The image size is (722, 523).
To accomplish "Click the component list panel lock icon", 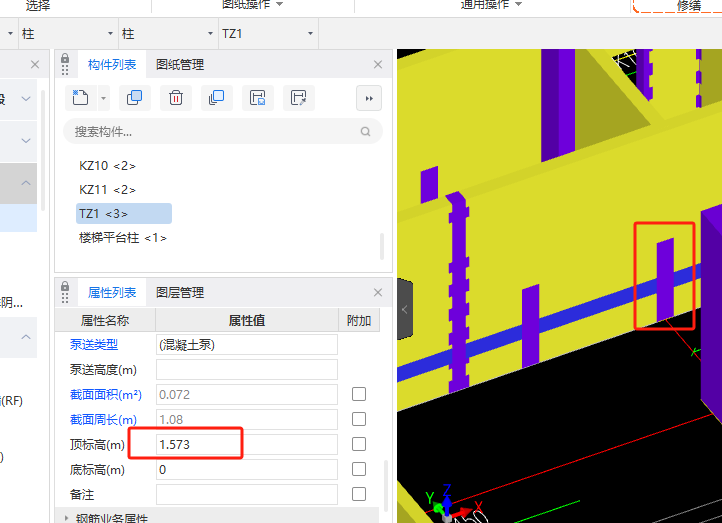I will click(x=65, y=58).
